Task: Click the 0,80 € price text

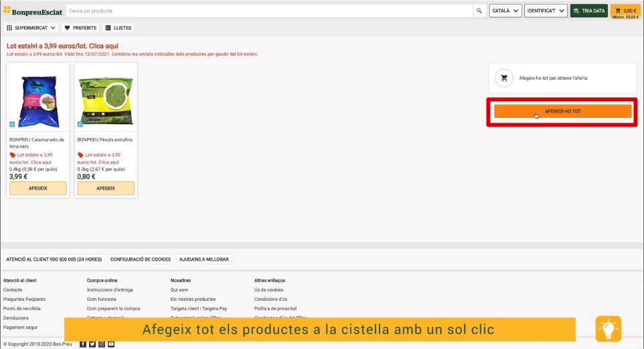Action: pyautogui.click(x=86, y=177)
